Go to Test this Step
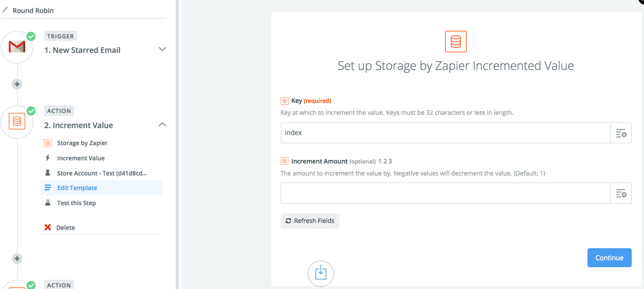The height and width of the screenshot is (289, 644). 76,203
